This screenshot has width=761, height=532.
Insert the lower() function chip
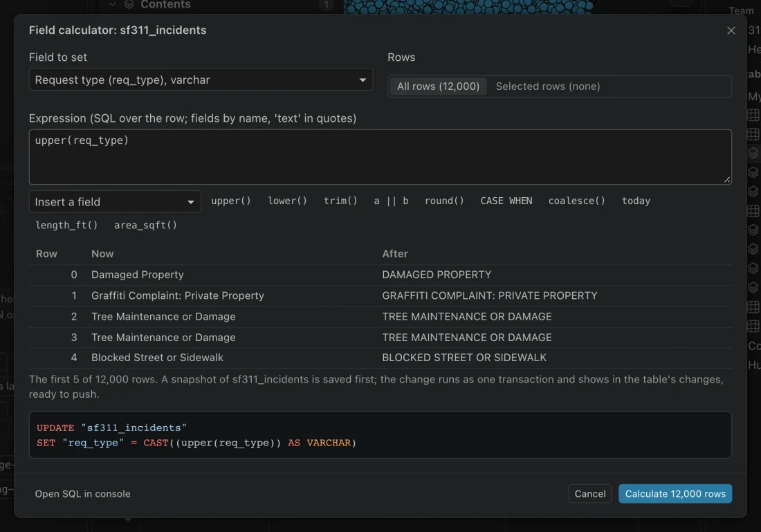pyautogui.click(x=287, y=201)
